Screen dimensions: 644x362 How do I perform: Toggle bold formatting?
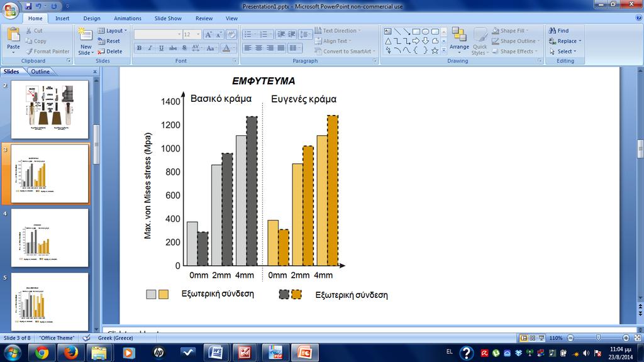coord(139,48)
